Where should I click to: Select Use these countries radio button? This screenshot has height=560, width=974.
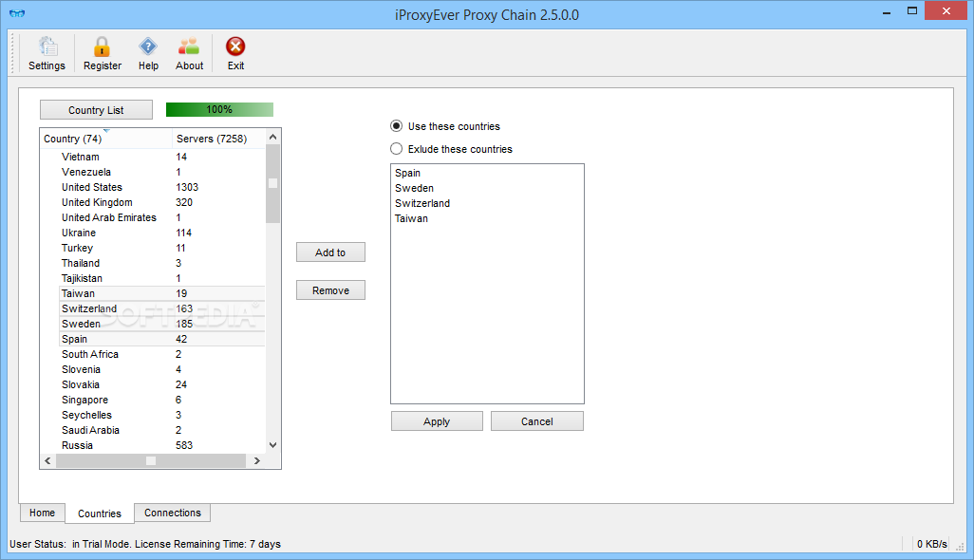(x=396, y=126)
